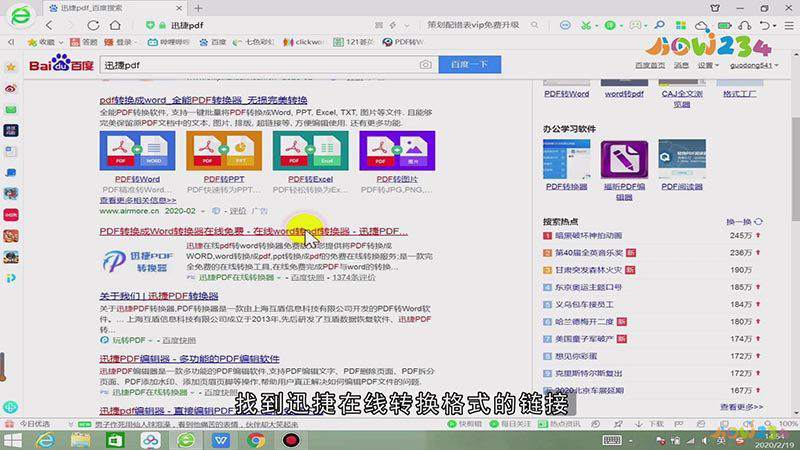Image resolution: width=800 pixels, height=450 pixels.
Task: Open the browser hamburger menu
Action: point(789,25)
